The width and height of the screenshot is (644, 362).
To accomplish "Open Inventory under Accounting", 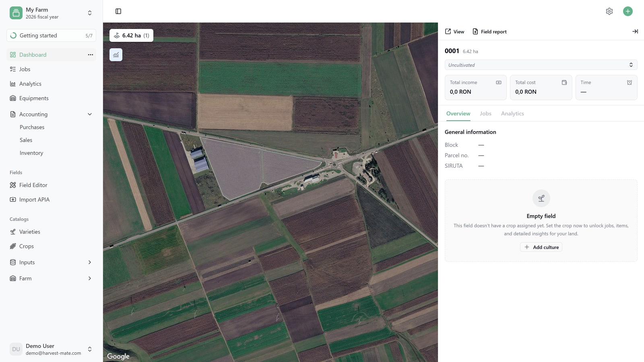I will (31, 153).
